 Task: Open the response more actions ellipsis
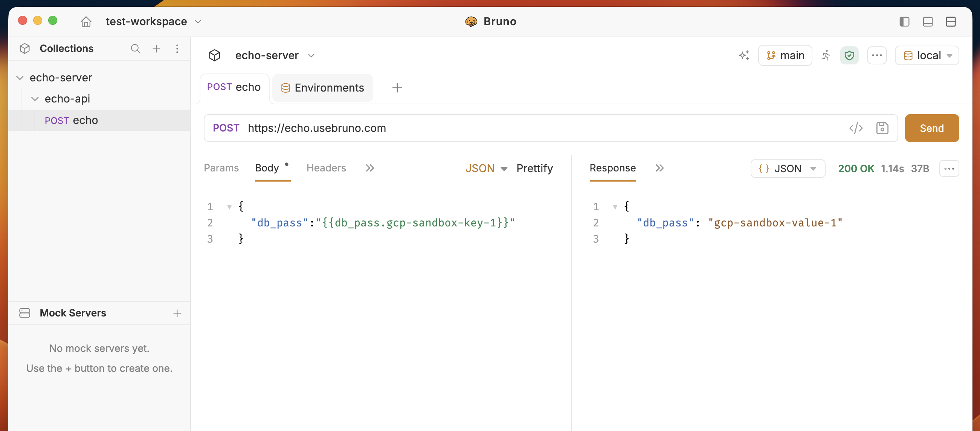[949, 168]
